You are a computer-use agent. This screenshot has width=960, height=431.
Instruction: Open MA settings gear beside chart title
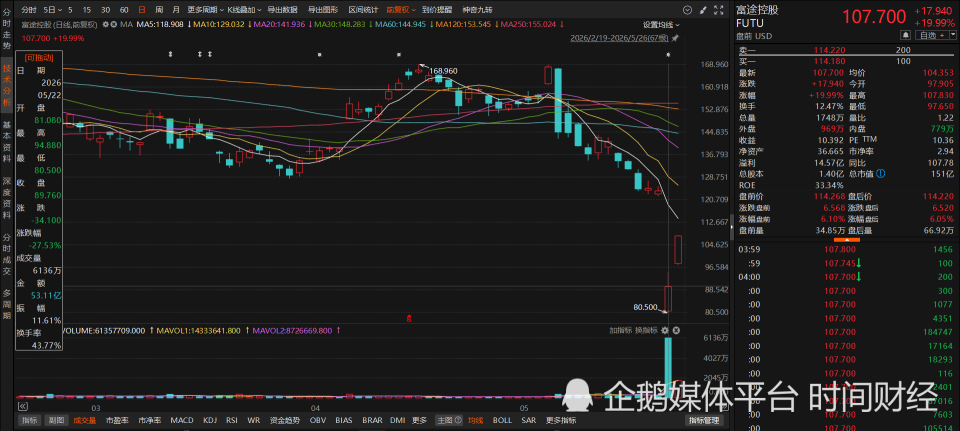click(x=105, y=24)
